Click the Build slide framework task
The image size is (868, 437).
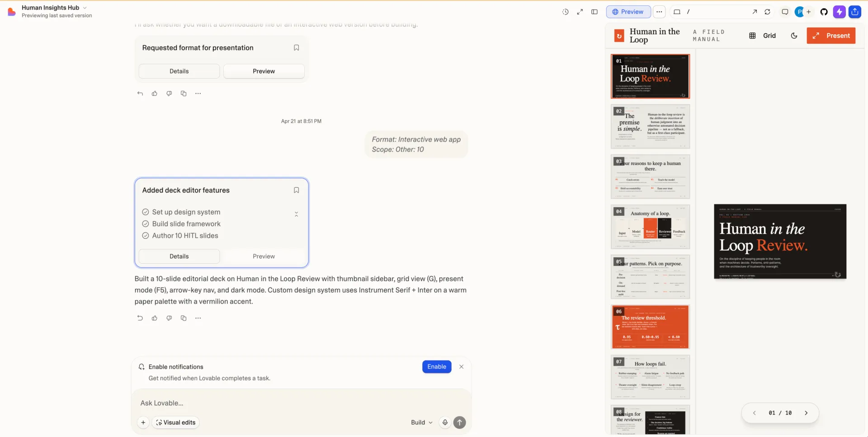pos(181,223)
